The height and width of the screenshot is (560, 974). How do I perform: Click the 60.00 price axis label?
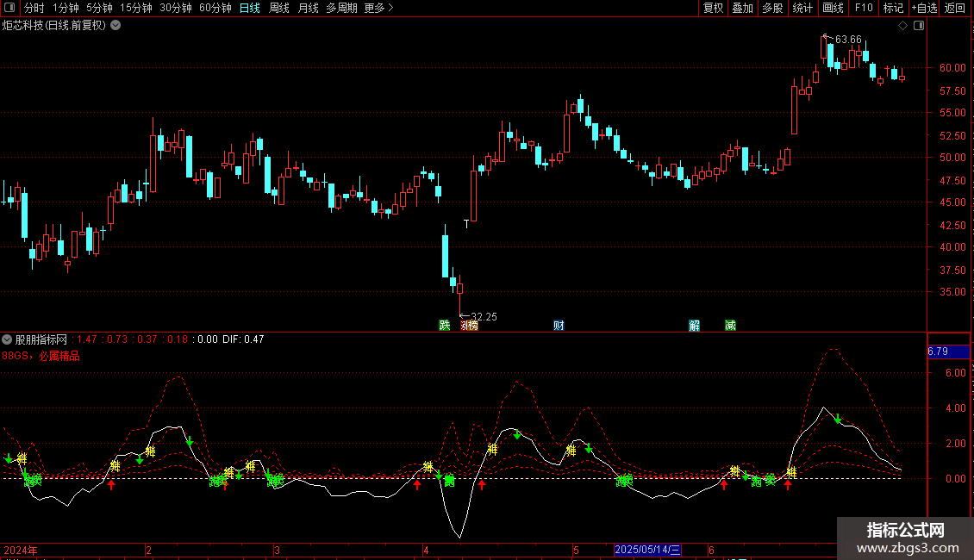(x=952, y=68)
